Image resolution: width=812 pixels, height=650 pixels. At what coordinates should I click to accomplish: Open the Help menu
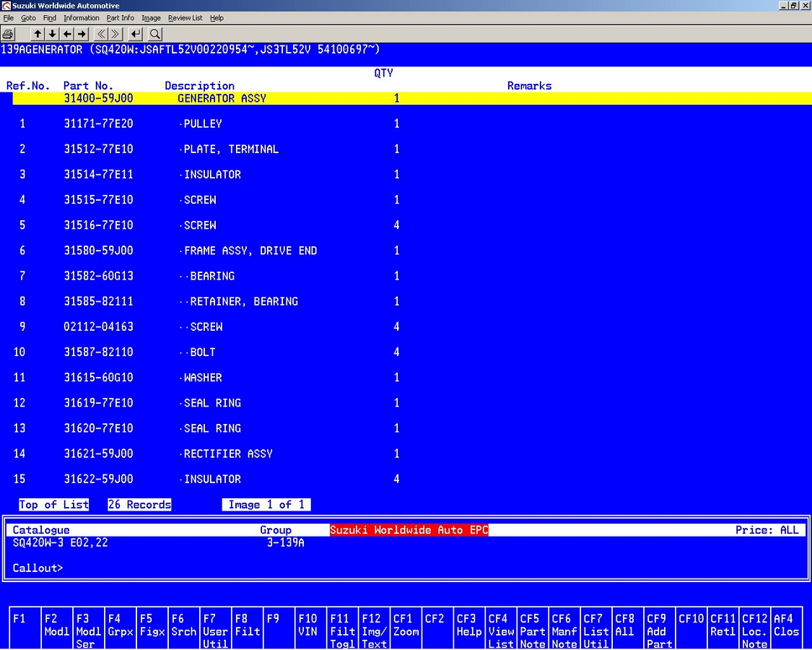(x=217, y=17)
